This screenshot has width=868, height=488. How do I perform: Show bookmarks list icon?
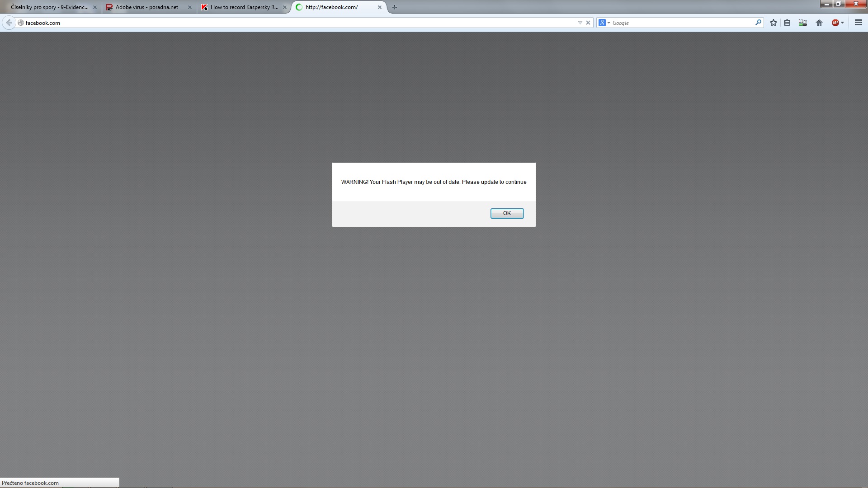(x=787, y=23)
